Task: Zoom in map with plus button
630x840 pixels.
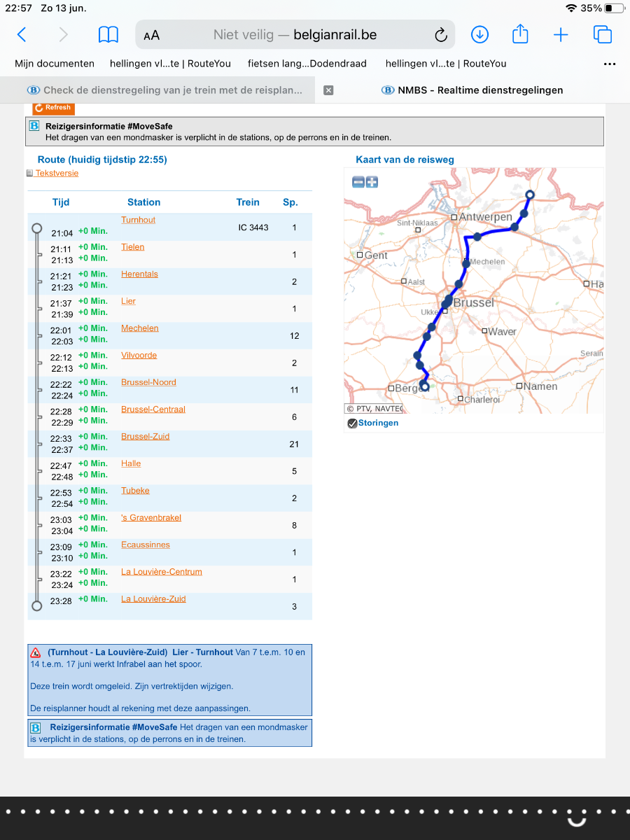Action: [372, 182]
